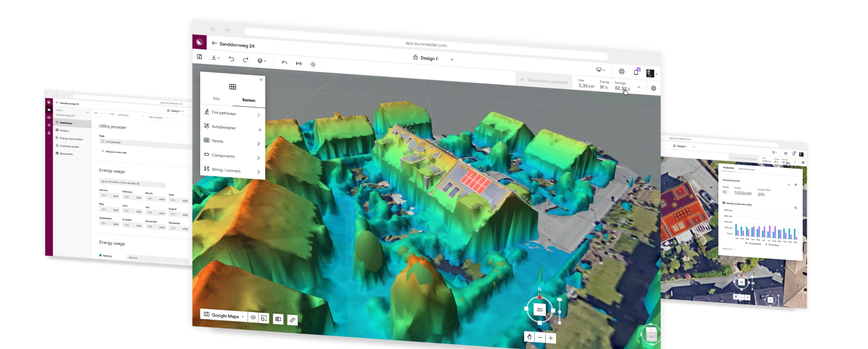This screenshot has width=868, height=349.
Task: Select Utility bill savings tab in right window
Action: (x=746, y=170)
